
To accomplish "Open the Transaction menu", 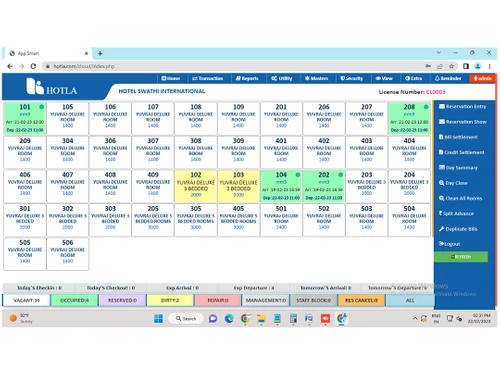I will click(208, 78).
